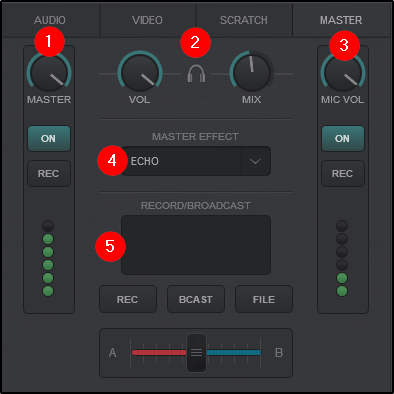This screenshot has width=394, height=394.
Task: Toggle the master ON button
Action: pyautogui.click(x=49, y=138)
